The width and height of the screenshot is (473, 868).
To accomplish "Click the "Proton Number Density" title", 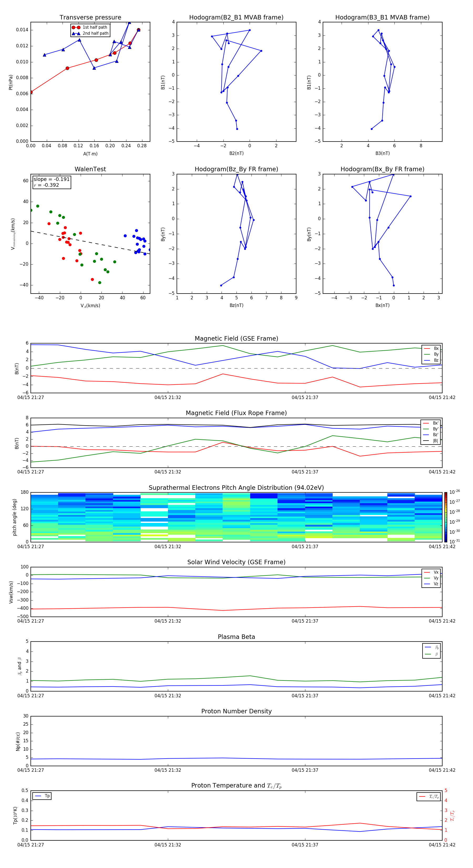I will point(236,711).
